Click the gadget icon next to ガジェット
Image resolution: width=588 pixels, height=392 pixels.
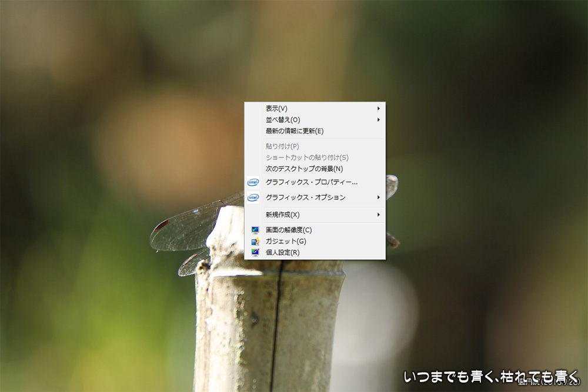pos(255,242)
